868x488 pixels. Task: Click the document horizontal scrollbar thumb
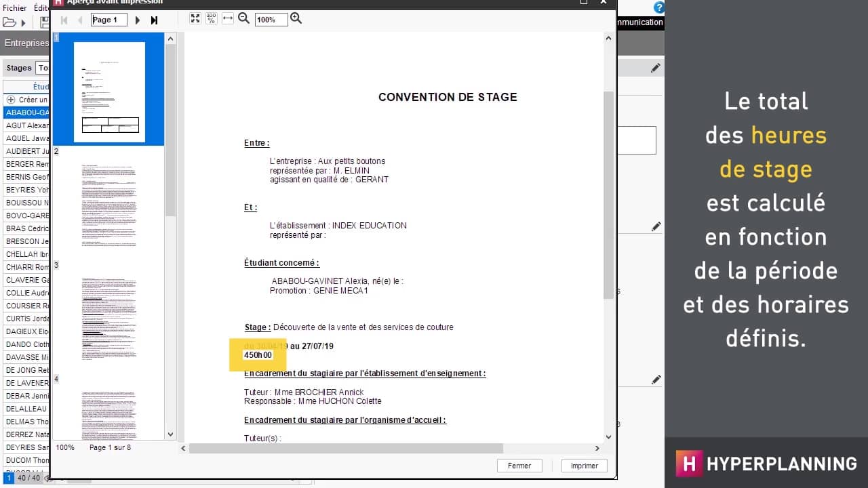click(x=346, y=448)
